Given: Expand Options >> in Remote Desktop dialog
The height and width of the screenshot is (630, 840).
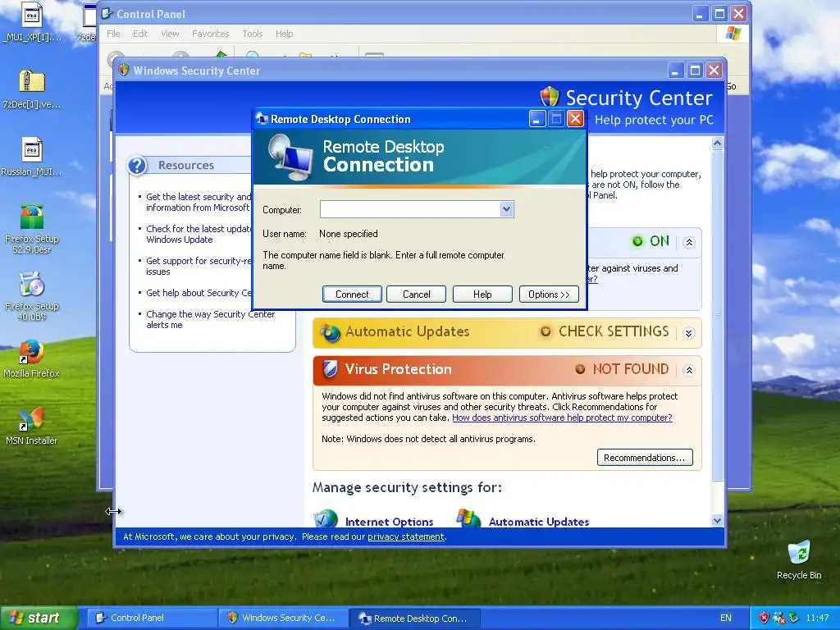Looking at the screenshot, I should 549,294.
